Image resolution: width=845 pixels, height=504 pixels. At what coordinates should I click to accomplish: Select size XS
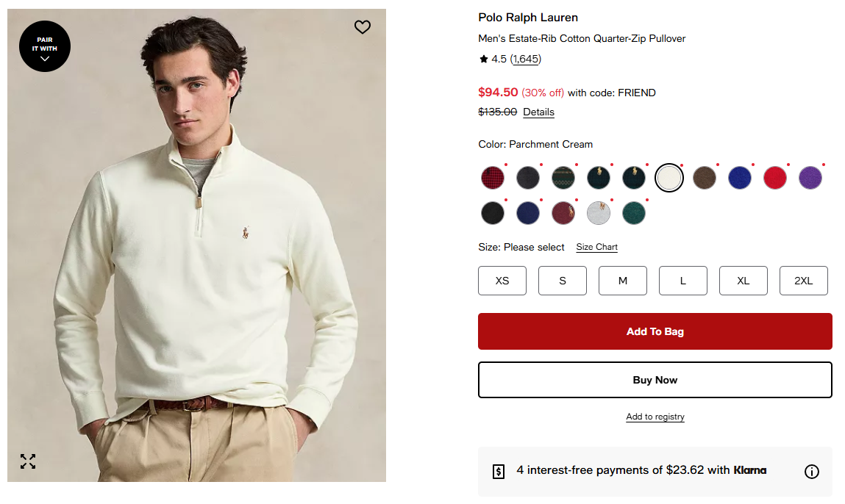(502, 281)
